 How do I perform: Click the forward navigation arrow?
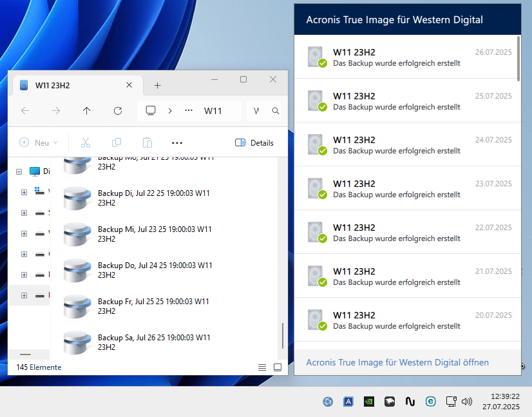56,111
